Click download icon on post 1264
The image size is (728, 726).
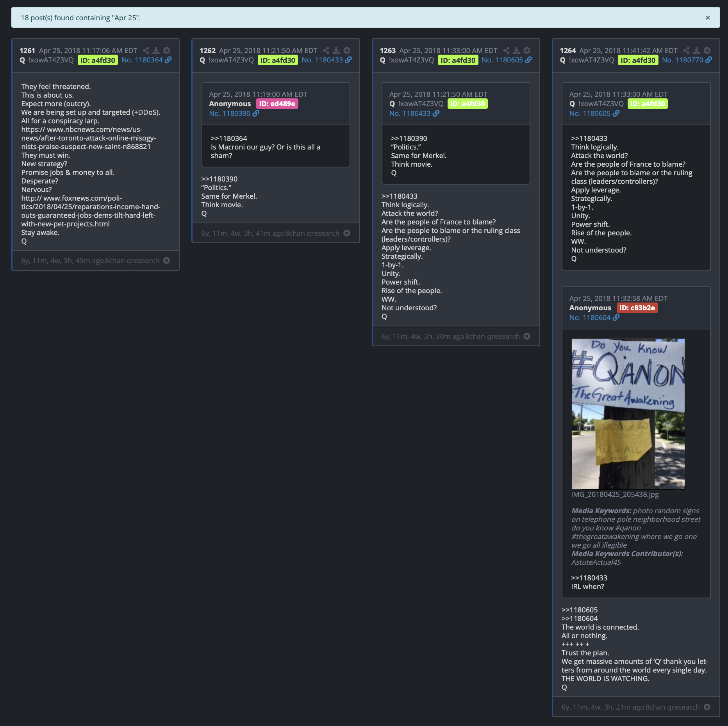click(x=696, y=50)
